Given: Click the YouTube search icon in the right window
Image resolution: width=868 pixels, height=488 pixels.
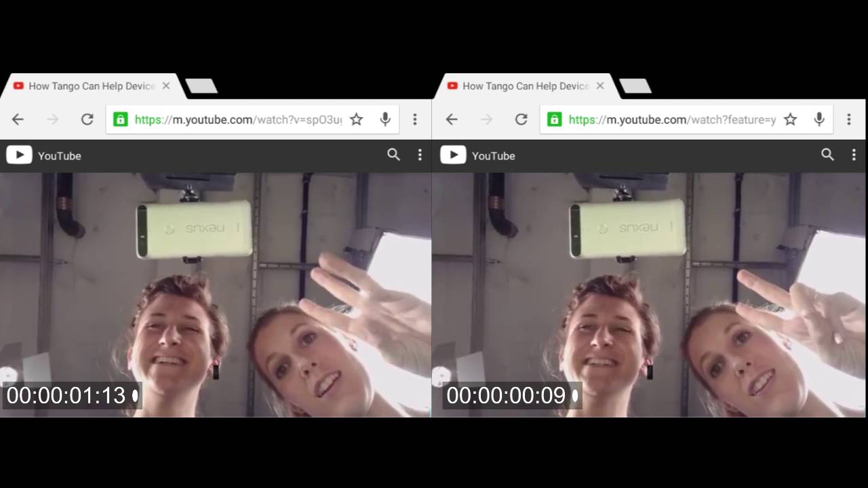Looking at the screenshot, I should tap(827, 155).
